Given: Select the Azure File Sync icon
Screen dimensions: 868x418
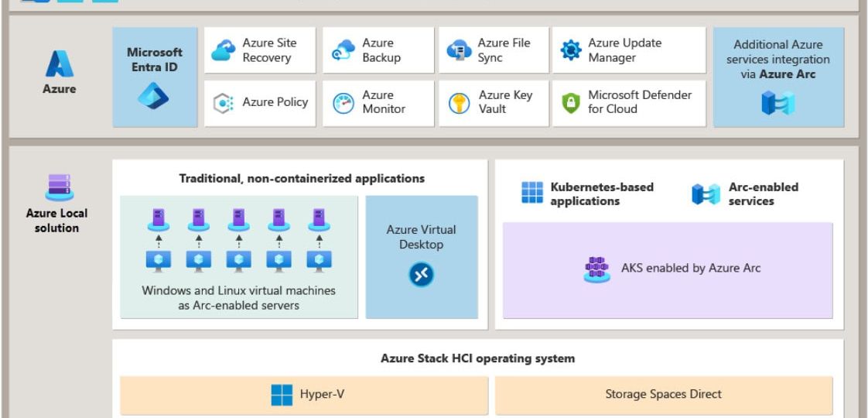Looking at the screenshot, I should pyautogui.click(x=460, y=49).
